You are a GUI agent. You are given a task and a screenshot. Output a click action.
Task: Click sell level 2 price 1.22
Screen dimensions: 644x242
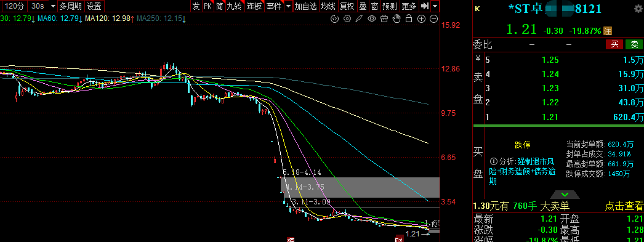tap(550, 103)
